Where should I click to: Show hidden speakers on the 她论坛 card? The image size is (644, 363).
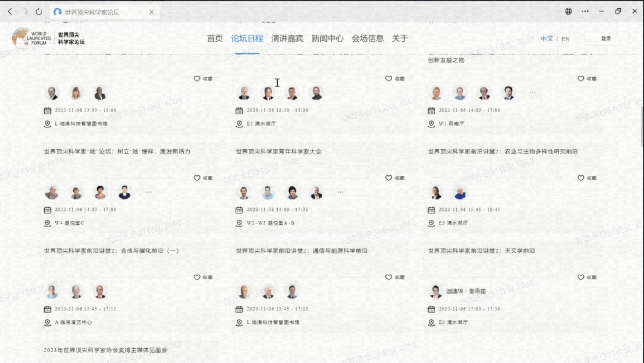(x=149, y=192)
